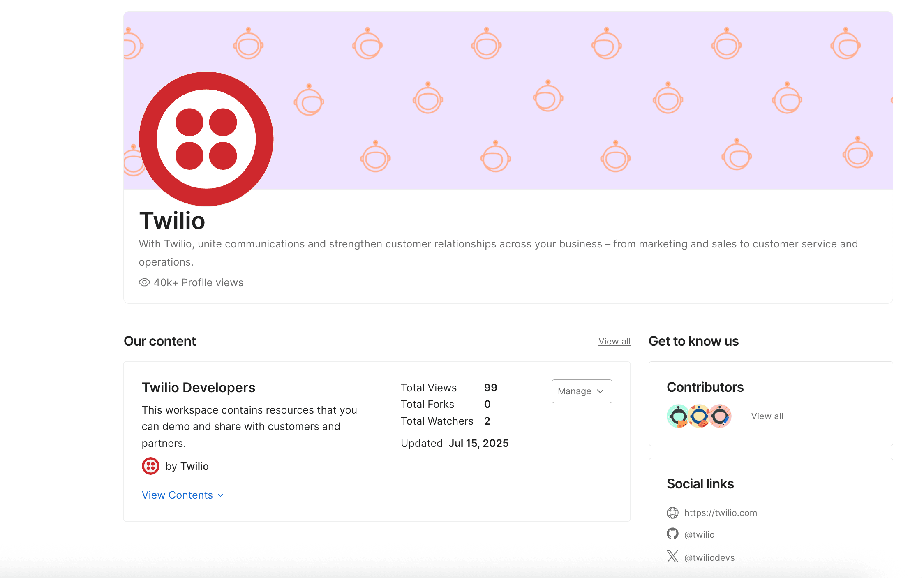This screenshot has height=578, width=924.
Task: Expand View Contents for the workspace
Action: pyautogui.click(x=177, y=495)
